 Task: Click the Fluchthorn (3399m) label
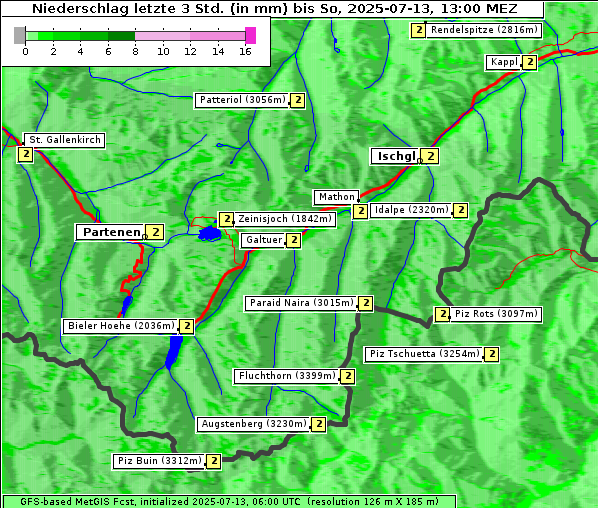pos(286,376)
